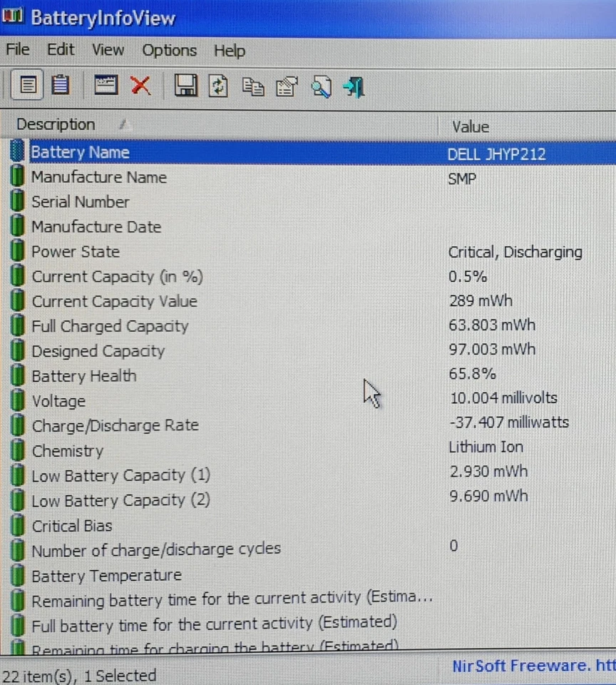Save the battery report using the floppy icon
The width and height of the screenshot is (616, 685).
coord(186,86)
